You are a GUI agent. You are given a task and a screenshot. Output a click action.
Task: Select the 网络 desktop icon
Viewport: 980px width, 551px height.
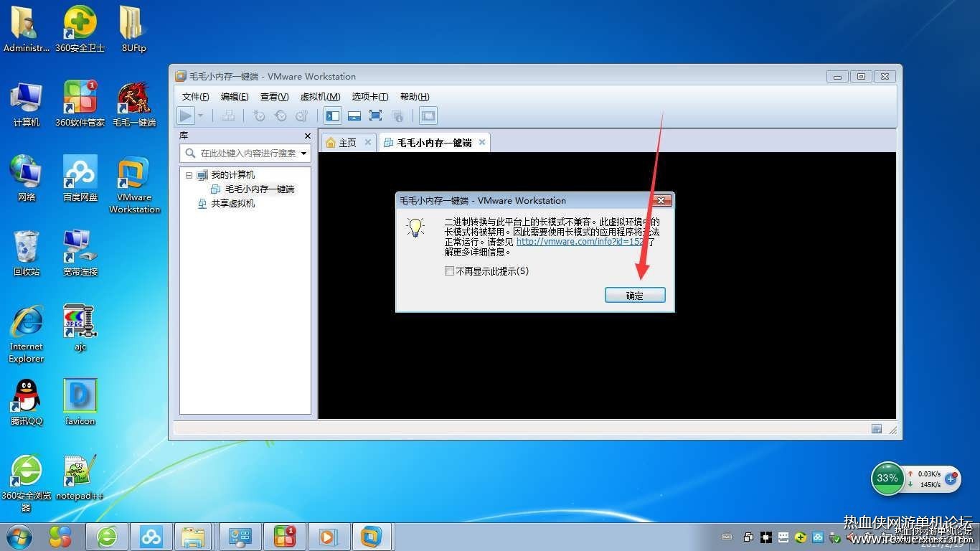click(x=27, y=179)
